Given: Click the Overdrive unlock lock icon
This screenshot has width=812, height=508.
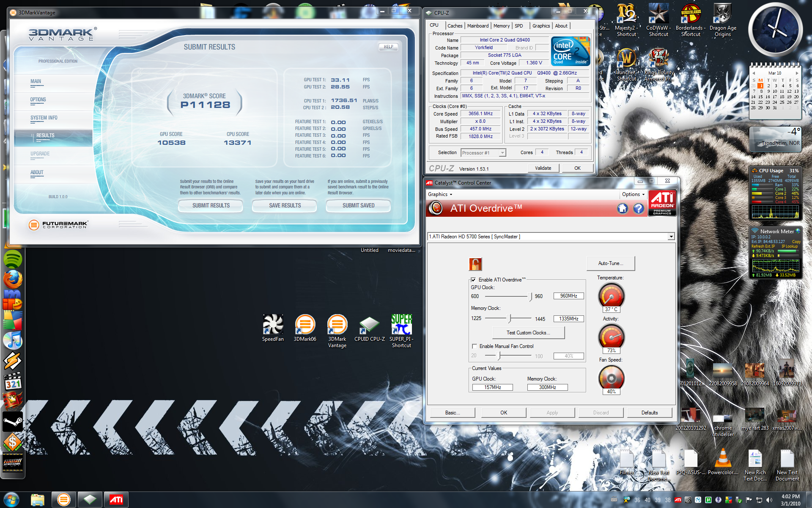Looking at the screenshot, I should 475,264.
